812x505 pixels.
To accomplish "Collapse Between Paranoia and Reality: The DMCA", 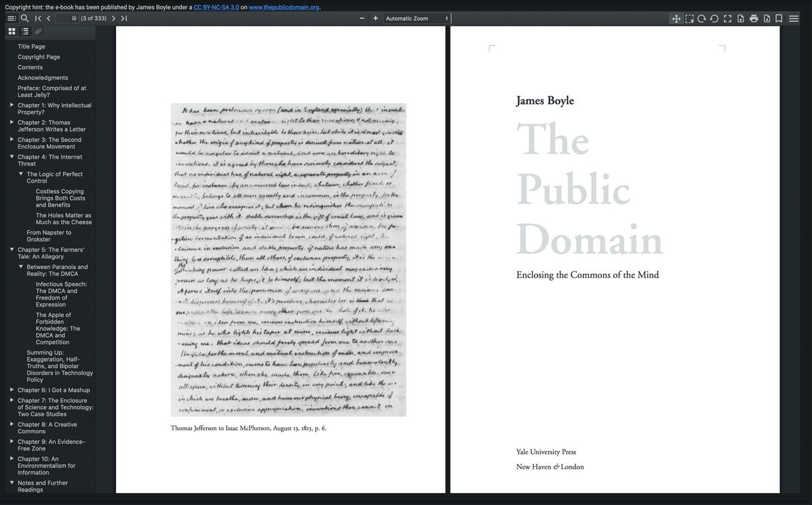I will 21,266.
